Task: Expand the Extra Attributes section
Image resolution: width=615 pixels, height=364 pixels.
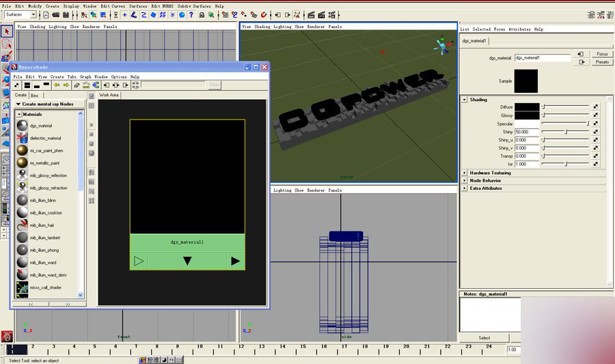Action: (465, 188)
